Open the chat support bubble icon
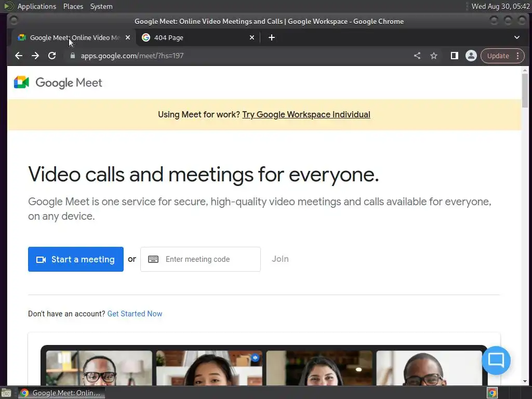Screen dimensions: 532x399 tap(496, 360)
